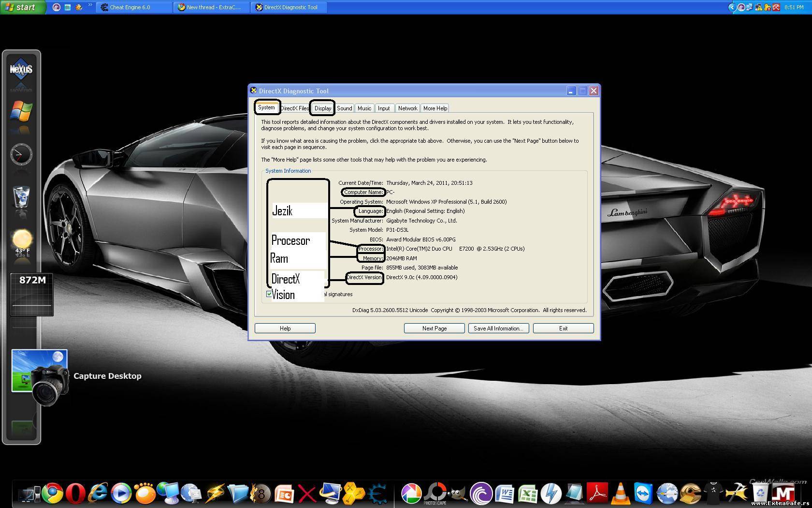Launch Opera browser from the dock
The width and height of the screenshot is (812, 508).
click(75, 494)
